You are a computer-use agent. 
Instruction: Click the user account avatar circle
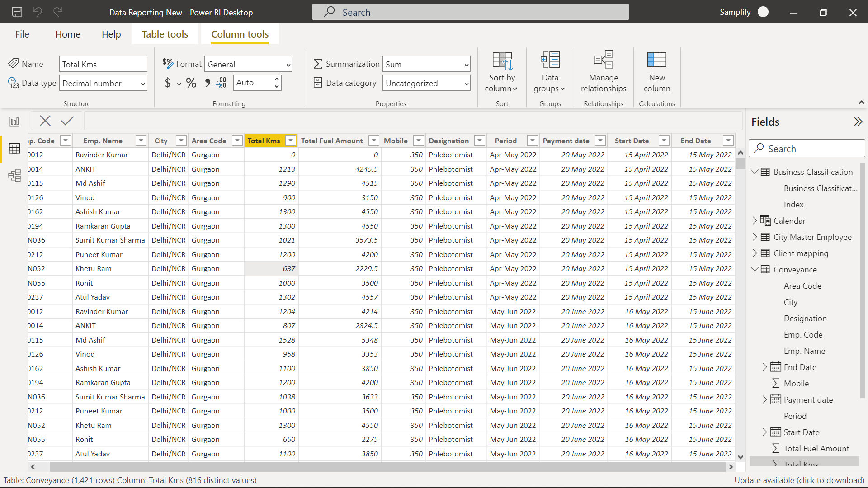(x=763, y=12)
